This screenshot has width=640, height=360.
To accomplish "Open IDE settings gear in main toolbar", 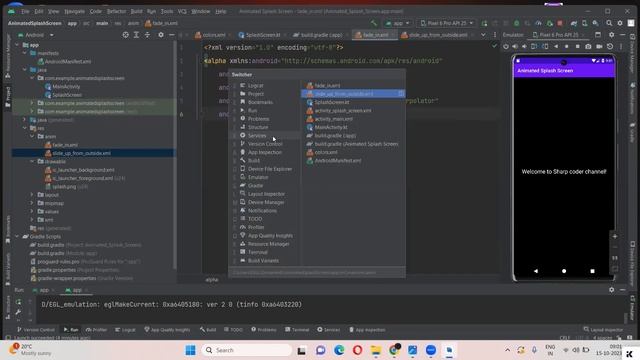I will [620, 23].
